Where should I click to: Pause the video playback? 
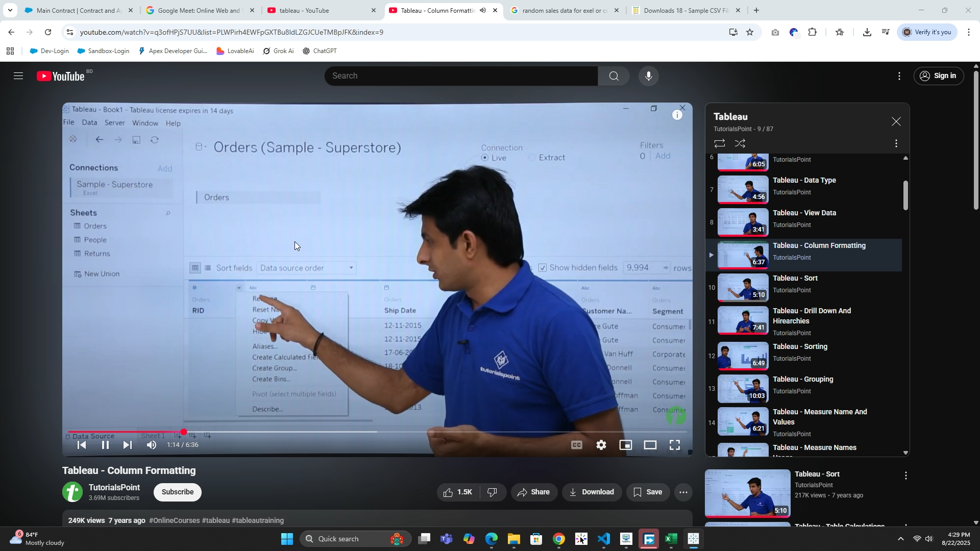coord(105,445)
